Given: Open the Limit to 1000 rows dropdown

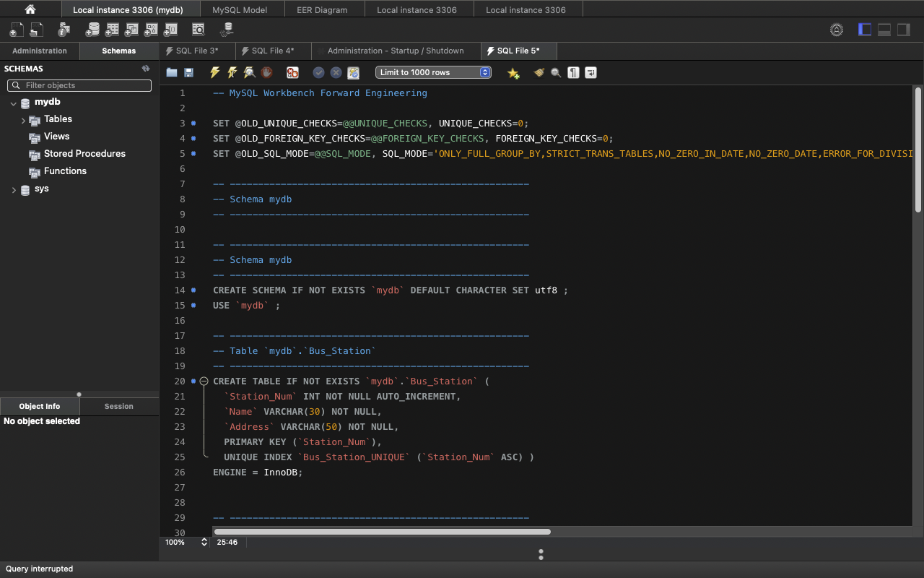Looking at the screenshot, I should pyautogui.click(x=433, y=72).
